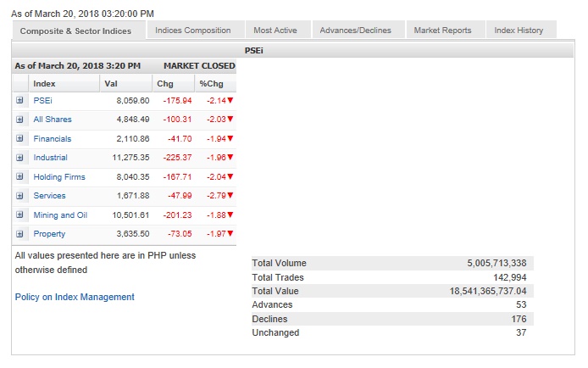Click the Val column header

[111, 83]
